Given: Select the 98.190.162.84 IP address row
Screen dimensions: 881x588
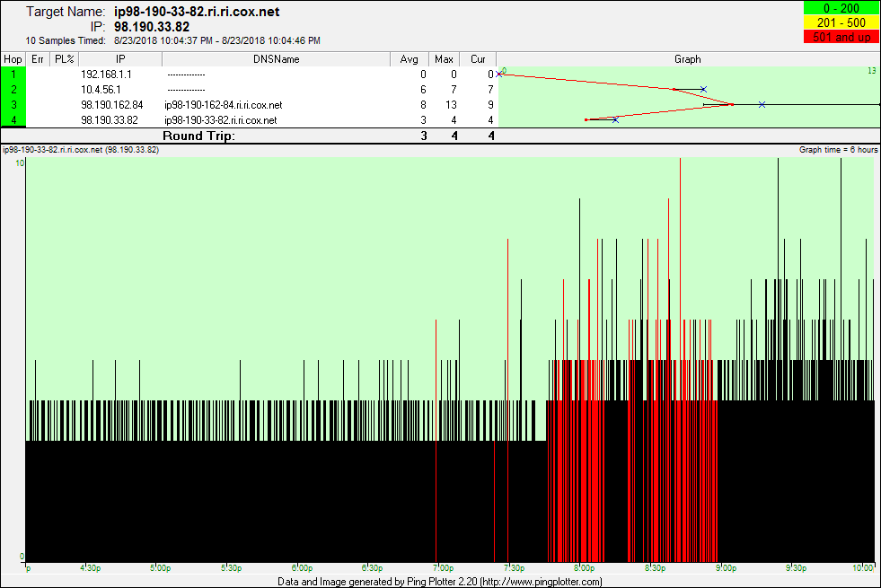Looking at the screenshot, I should coord(111,105).
